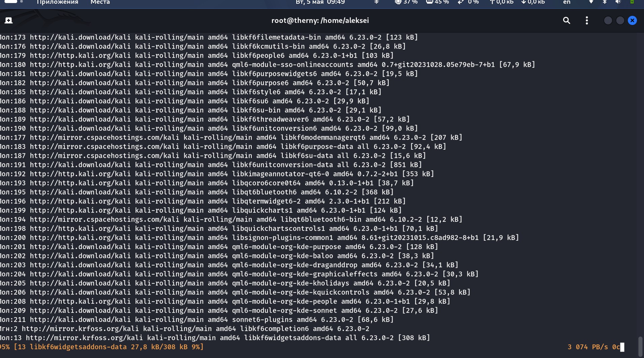Viewport: 644px width, 358px height.
Task: Click the libquickcharts1 package line
Action: tap(201, 210)
